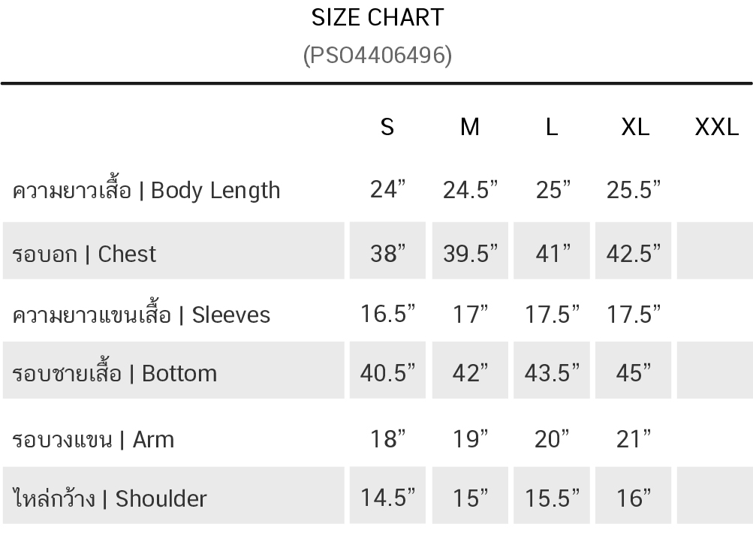Viewport: 753px width, 560px height.
Task: Select the XXL size column header
Action: click(x=717, y=127)
